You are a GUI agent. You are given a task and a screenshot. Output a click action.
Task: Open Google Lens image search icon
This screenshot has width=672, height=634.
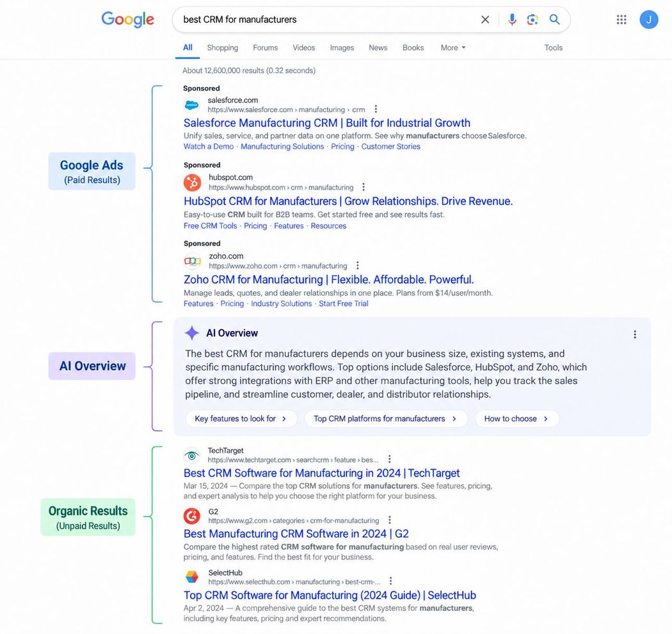click(532, 20)
